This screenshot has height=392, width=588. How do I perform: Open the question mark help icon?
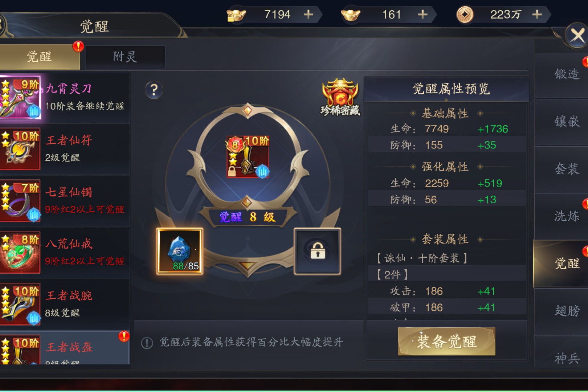click(x=154, y=90)
